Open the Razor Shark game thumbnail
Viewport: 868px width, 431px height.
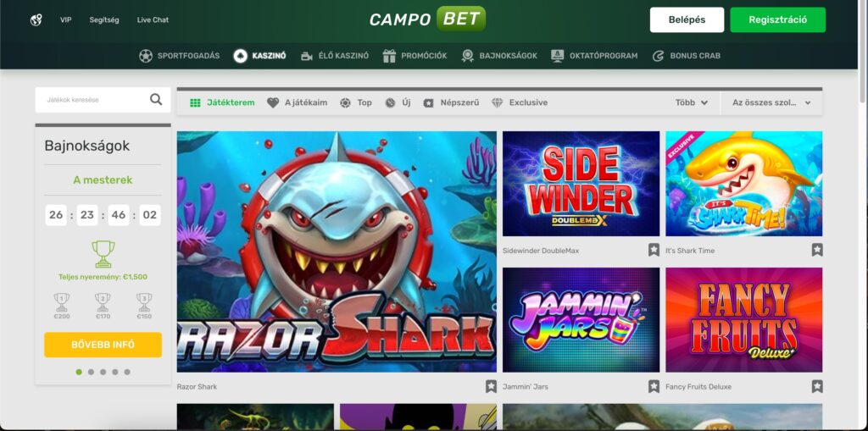[x=337, y=251]
